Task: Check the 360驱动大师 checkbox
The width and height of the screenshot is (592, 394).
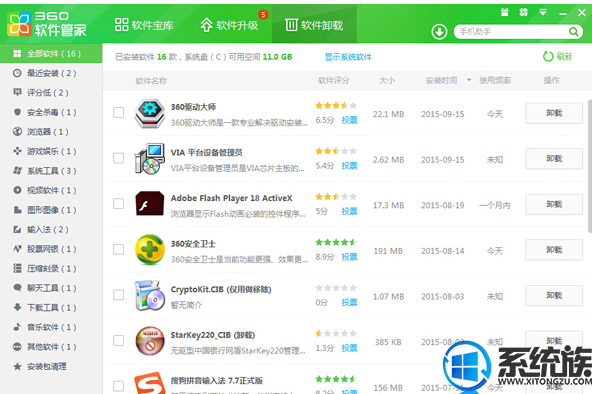Action: pyautogui.click(x=119, y=112)
